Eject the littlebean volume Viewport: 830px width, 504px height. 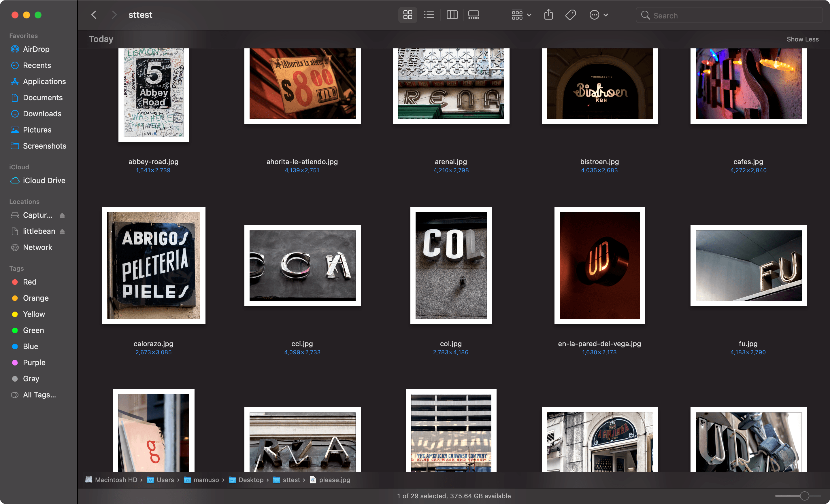(62, 231)
